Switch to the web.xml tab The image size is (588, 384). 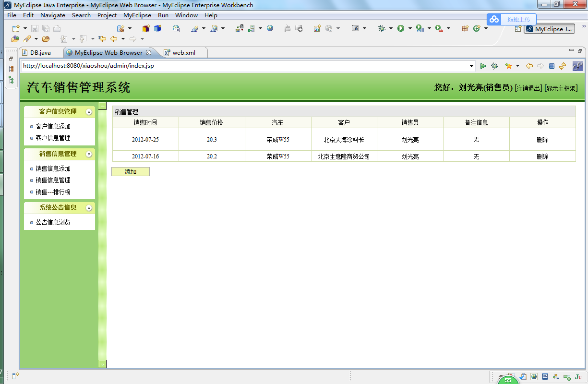coord(184,52)
